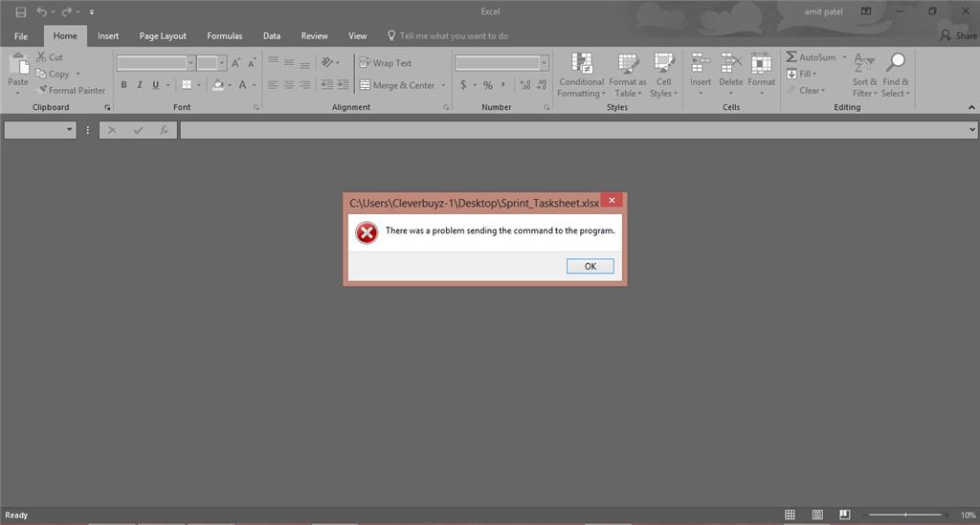Open the number format dropdown
Screen dimensions: 980x525
tap(545, 63)
